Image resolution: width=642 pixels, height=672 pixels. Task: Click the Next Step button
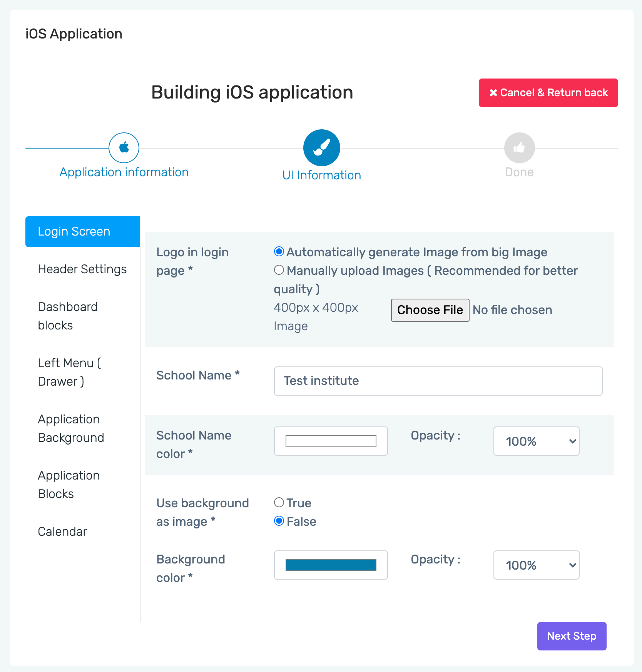click(572, 636)
